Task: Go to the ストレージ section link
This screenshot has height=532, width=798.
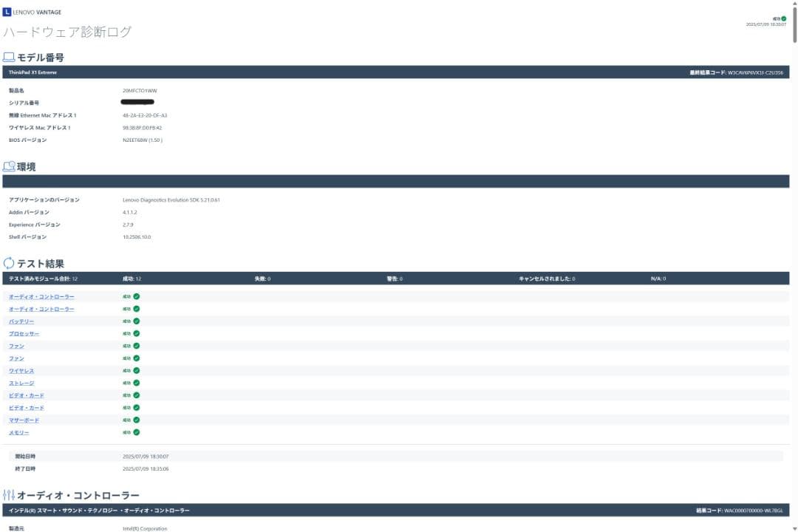Action: pos(21,383)
